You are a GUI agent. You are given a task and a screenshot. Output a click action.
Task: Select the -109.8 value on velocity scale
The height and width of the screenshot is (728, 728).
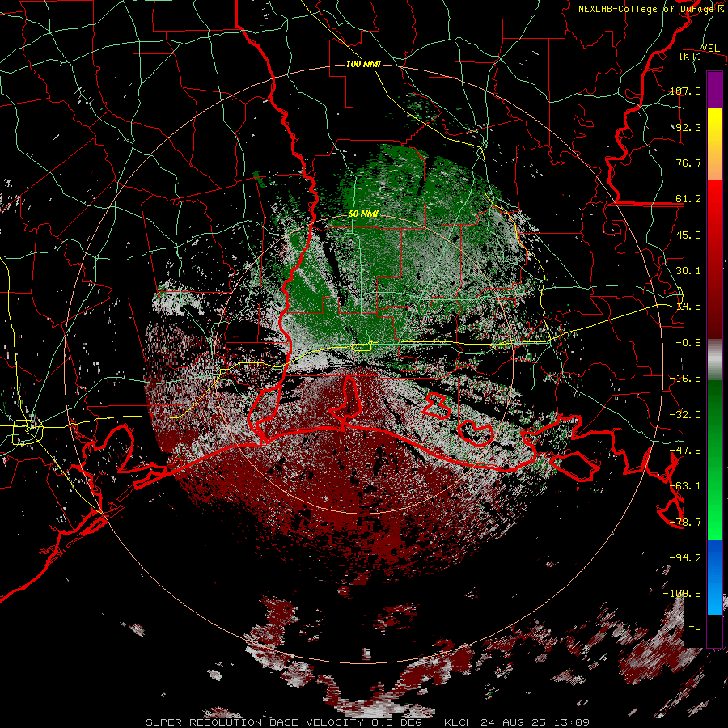[682, 594]
